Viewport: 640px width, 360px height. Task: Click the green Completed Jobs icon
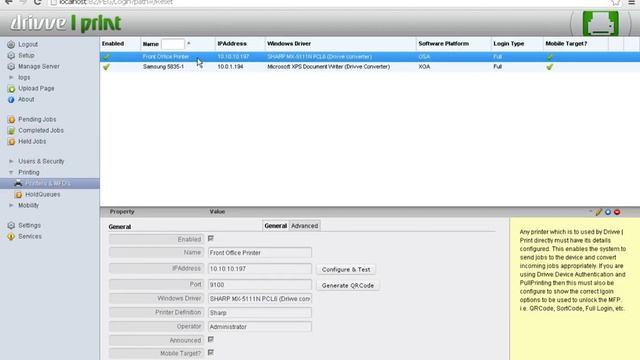[11, 131]
